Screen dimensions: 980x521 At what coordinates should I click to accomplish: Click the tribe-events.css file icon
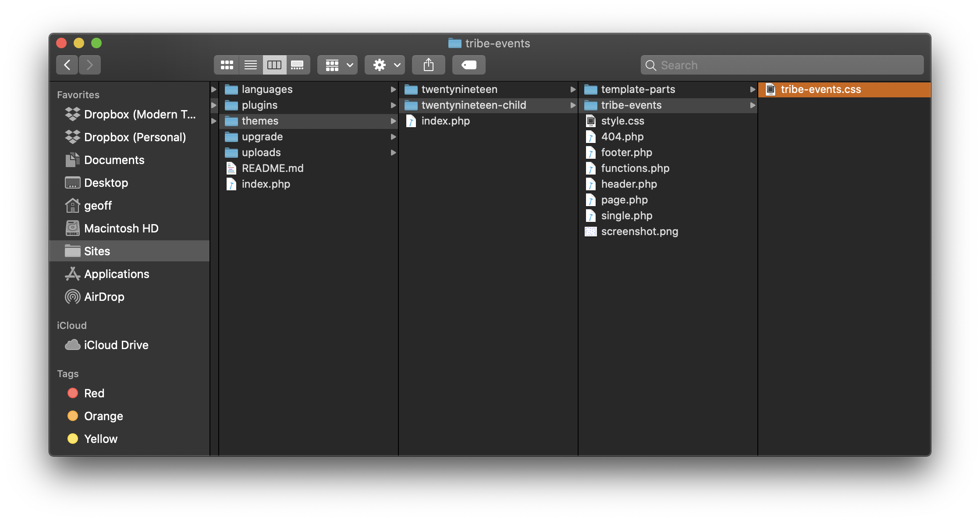coord(771,89)
